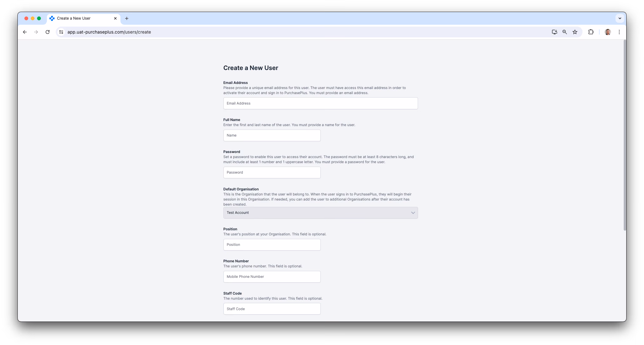Click the Position field label
Screen dimensions: 644x345
[x=230, y=229]
